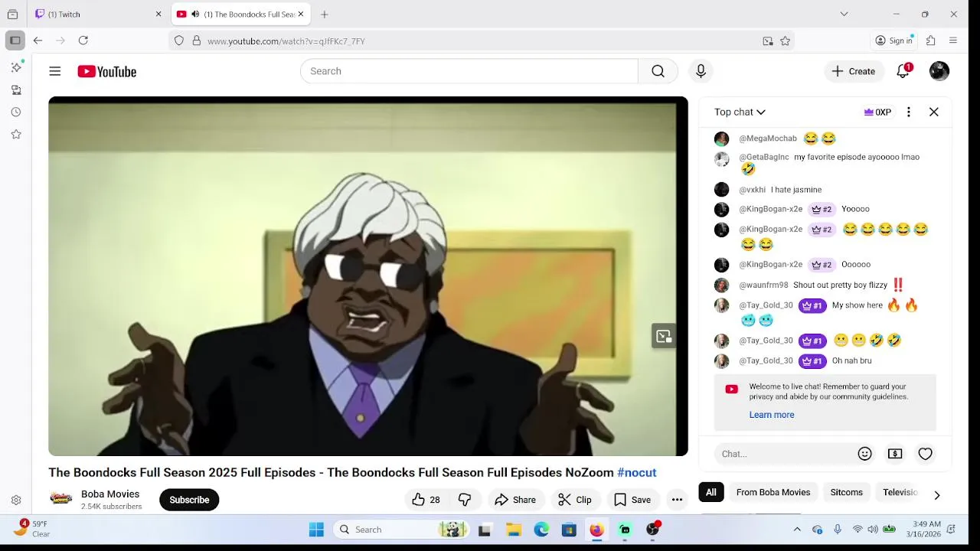Show hidden system tray icons

(797, 530)
